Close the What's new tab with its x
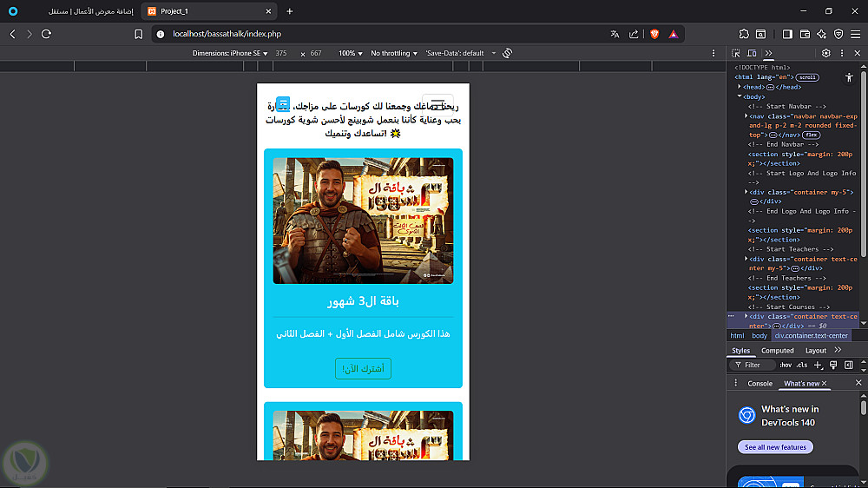Viewport: 868px width, 488px height. (825, 383)
